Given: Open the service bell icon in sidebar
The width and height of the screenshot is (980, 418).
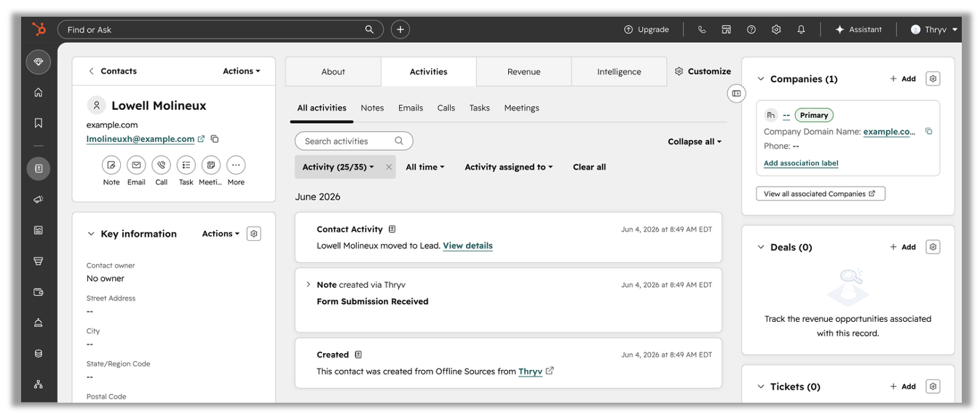Looking at the screenshot, I should [39, 323].
